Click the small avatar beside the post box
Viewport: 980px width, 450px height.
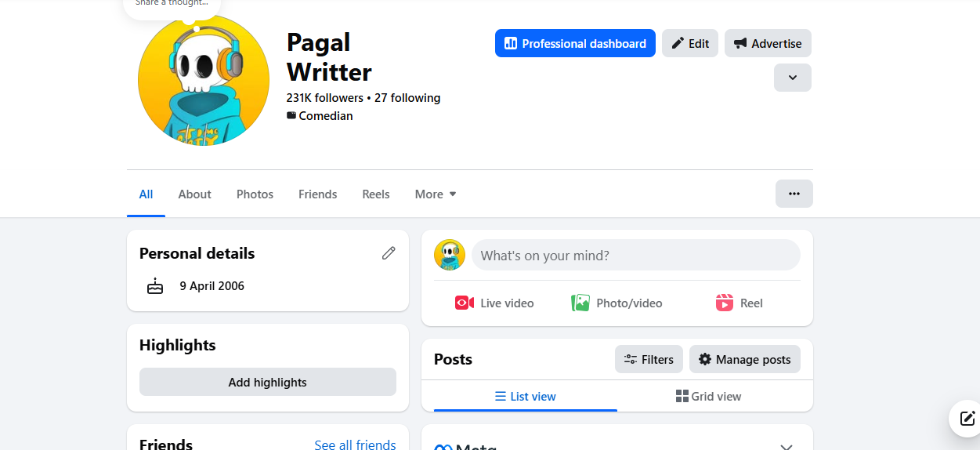(x=450, y=256)
